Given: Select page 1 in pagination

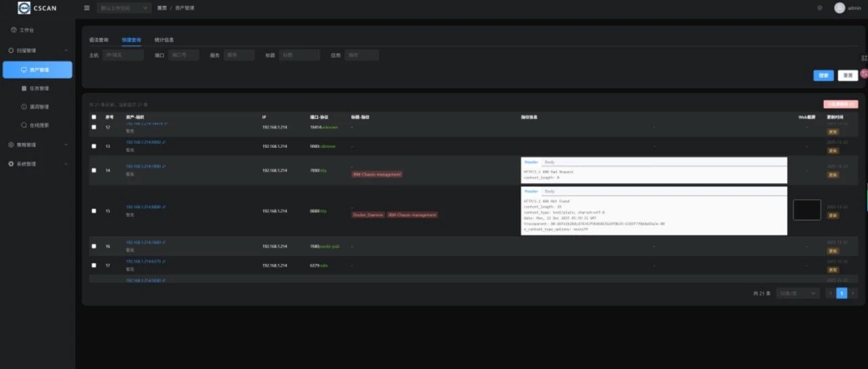Looking at the screenshot, I should pyautogui.click(x=842, y=294).
